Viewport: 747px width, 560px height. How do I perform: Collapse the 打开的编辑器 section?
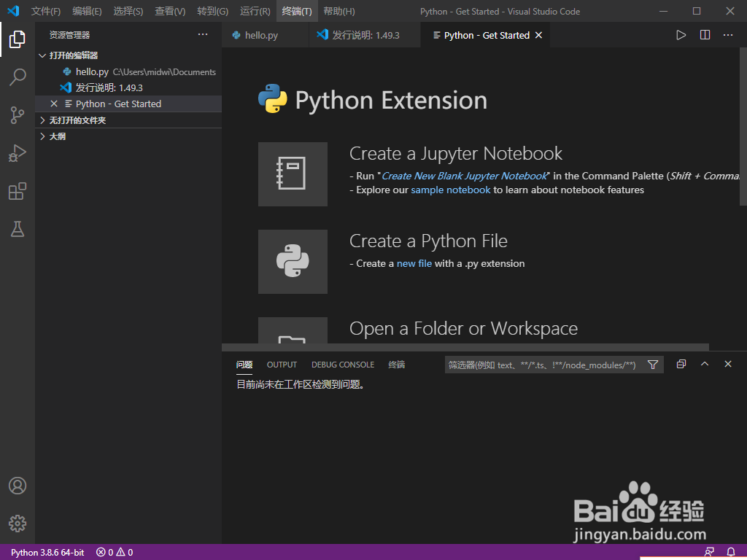(128, 55)
